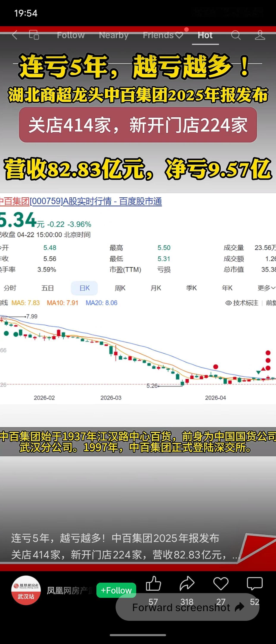
Task: Expand the caption line starting 关店414家，新开门店224家，营收82.83亿元
Action: 125,555
